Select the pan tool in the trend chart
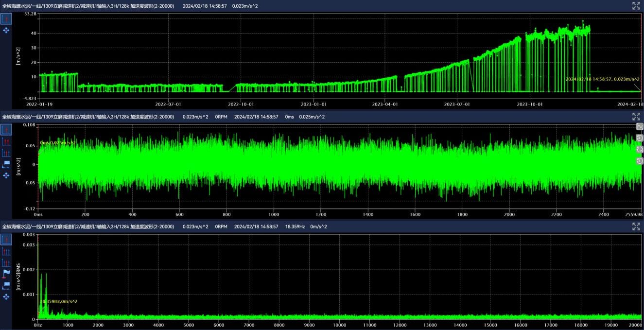The width and height of the screenshot is (644, 330). click(6, 30)
